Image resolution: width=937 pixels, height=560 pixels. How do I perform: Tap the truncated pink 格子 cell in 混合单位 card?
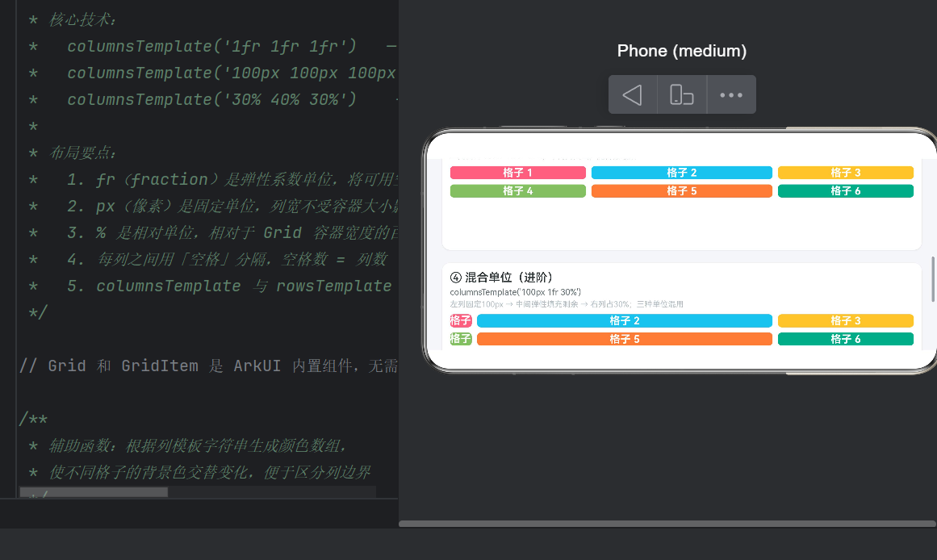point(461,321)
